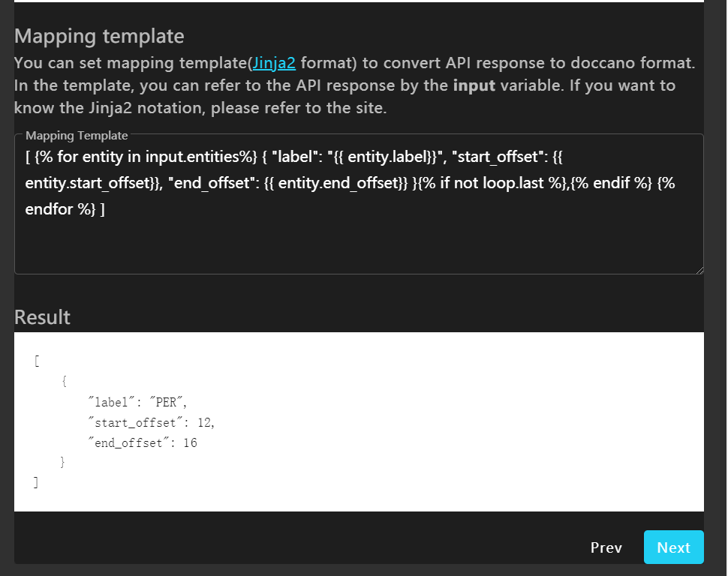The image size is (728, 576).
Task: Click the Result section heading
Action: click(41, 317)
